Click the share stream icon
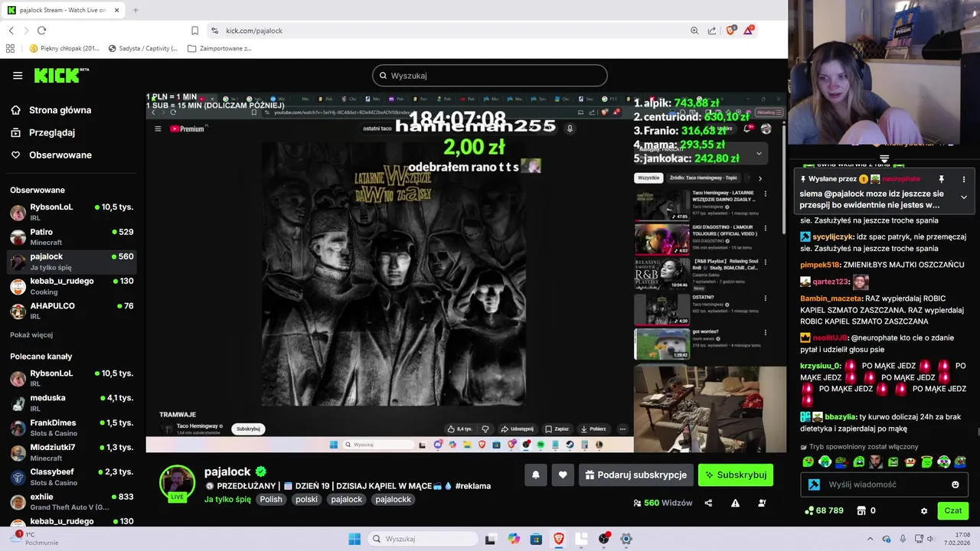The width and height of the screenshot is (980, 551). click(708, 503)
